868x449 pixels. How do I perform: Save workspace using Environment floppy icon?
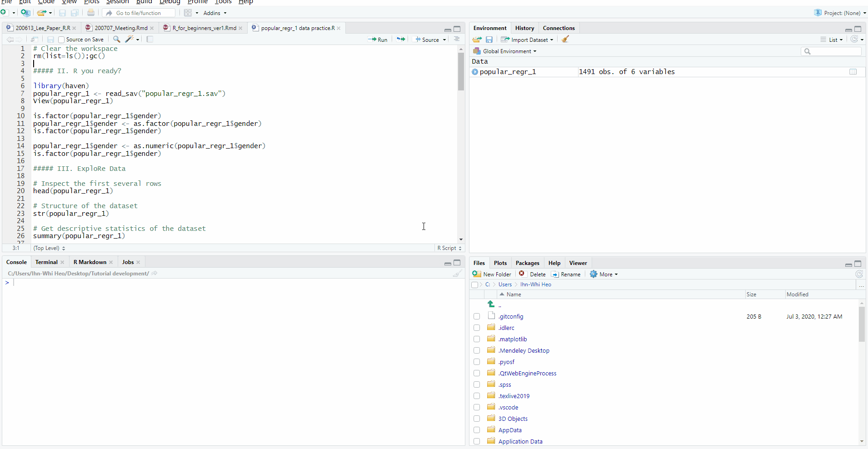(489, 40)
